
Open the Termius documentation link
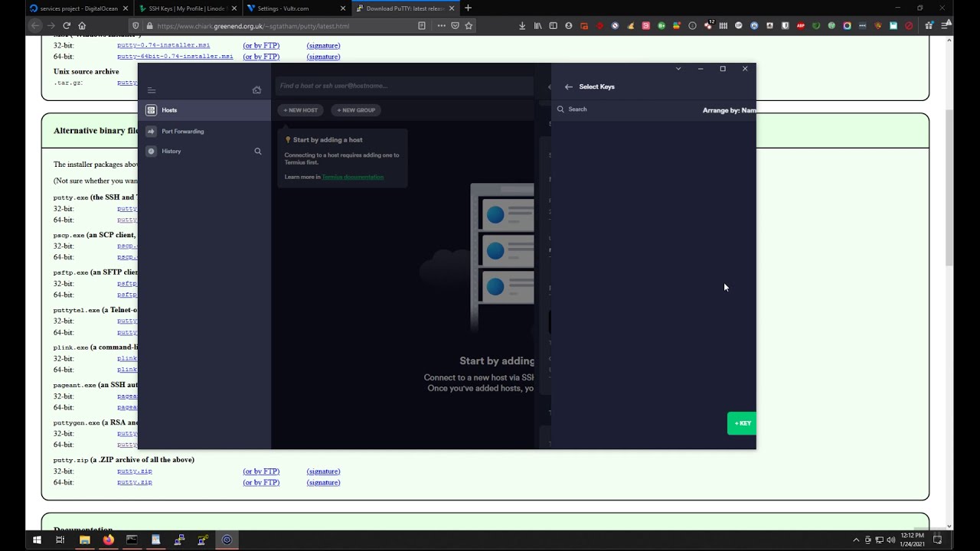352,177
